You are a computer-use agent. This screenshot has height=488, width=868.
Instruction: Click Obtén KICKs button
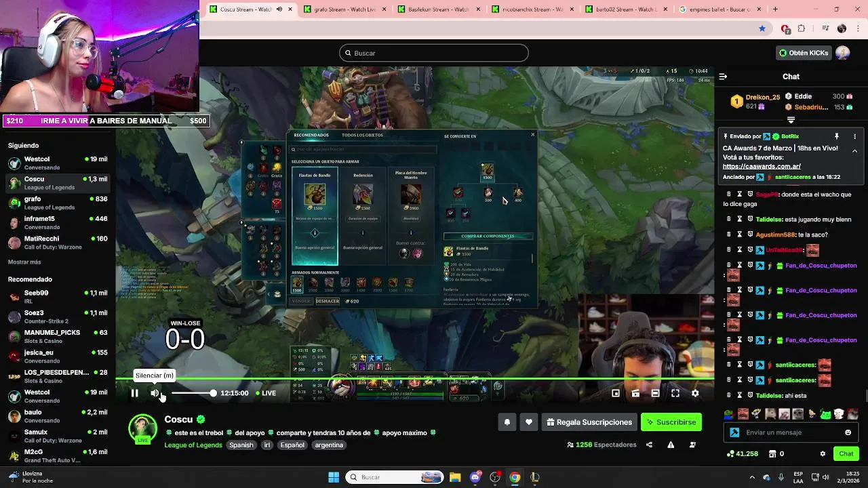click(804, 53)
